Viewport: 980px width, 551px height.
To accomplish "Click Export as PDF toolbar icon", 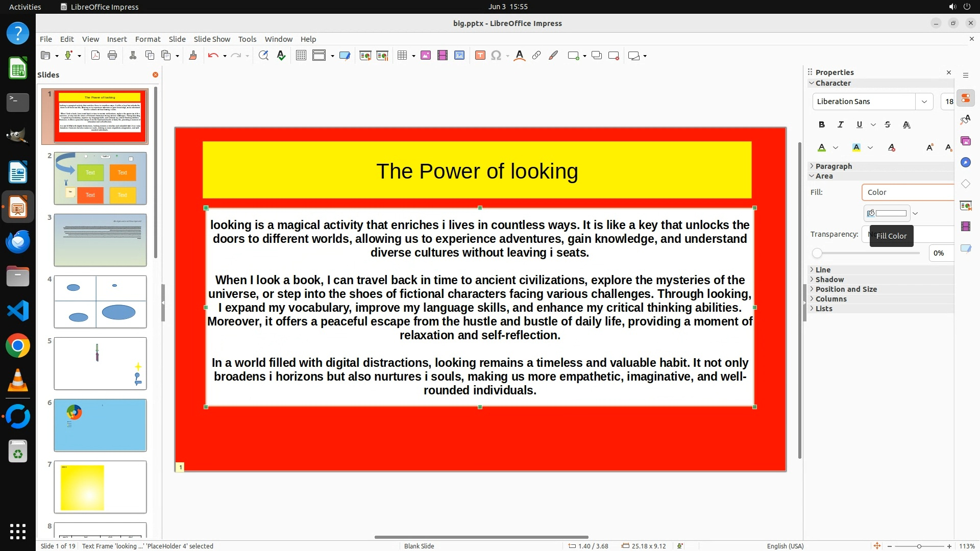I will [x=95, y=56].
